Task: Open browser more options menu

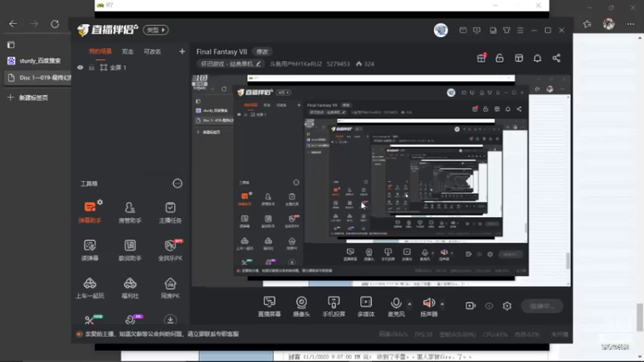Action: point(630,24)
